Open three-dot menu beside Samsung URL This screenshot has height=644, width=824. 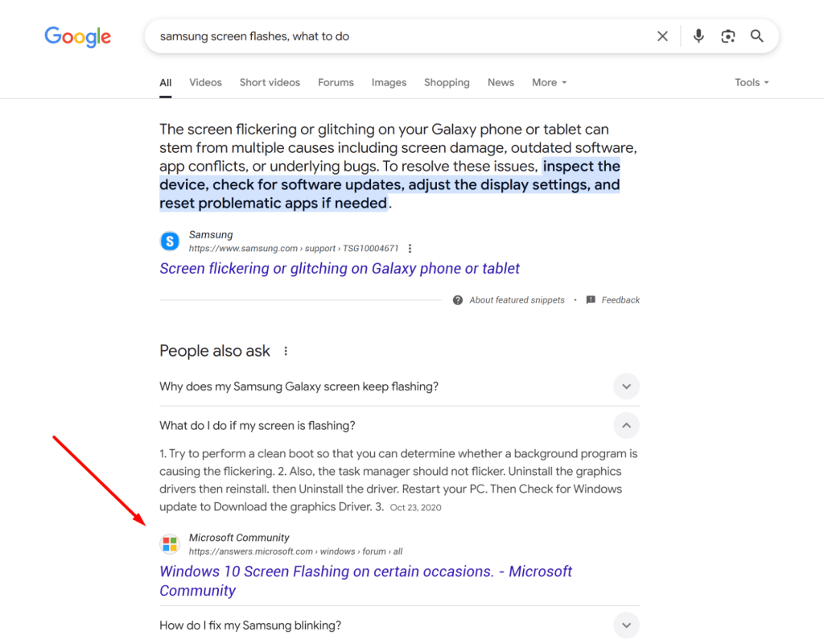tap(410, 248)
